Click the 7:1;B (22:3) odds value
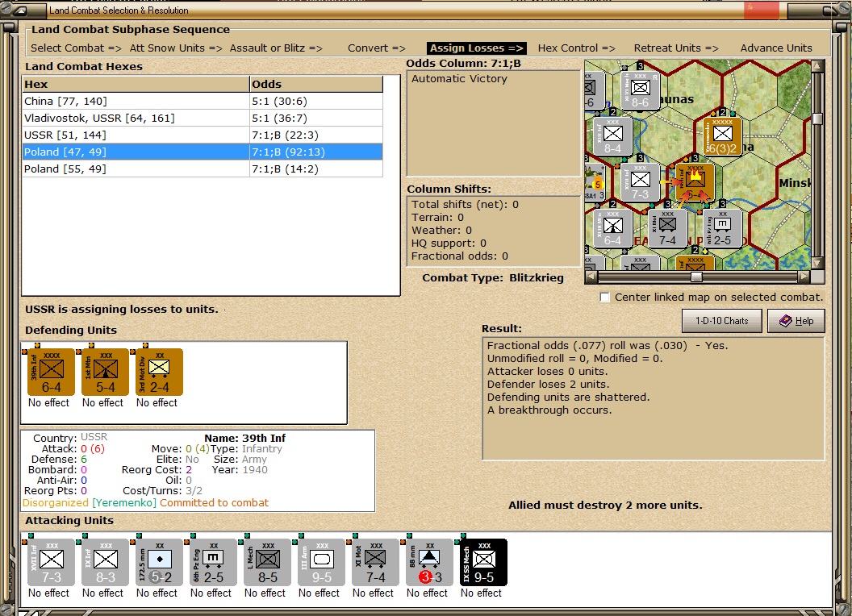852x616 pixels. tap(286, 135)
